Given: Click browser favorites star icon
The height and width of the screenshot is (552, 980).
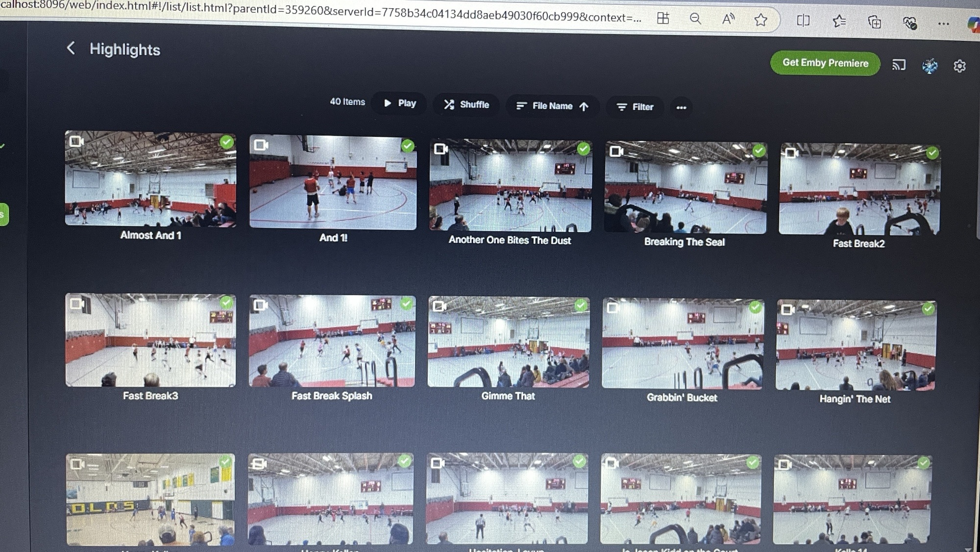Looking at the screenshot, I should 760,20.
